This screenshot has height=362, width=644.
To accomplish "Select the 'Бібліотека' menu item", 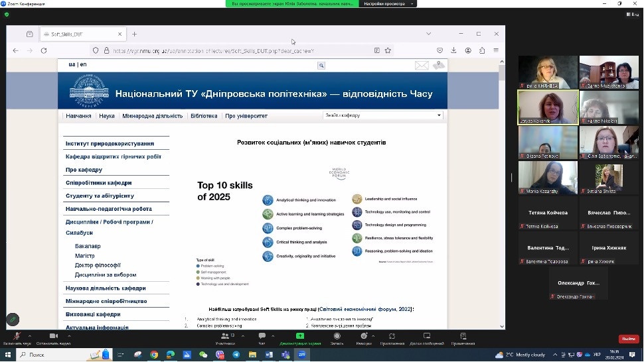I will [x=204, y=116].
